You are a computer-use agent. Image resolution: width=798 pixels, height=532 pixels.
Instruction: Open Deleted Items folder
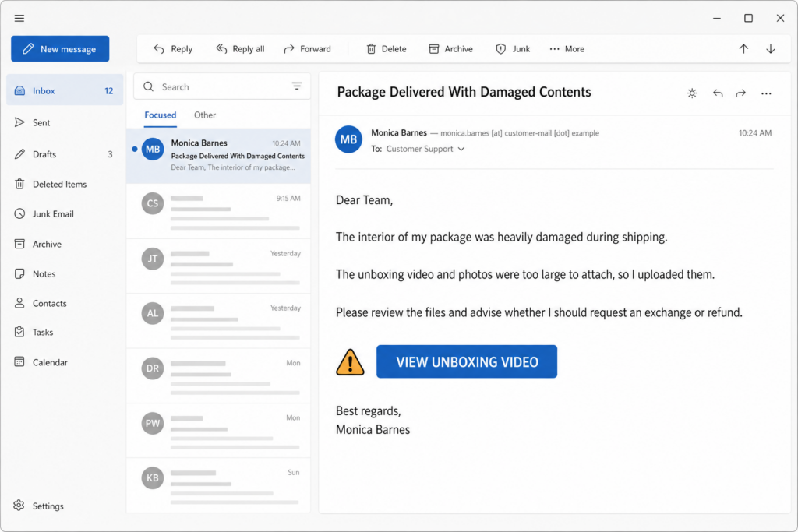pyautogui.click(x=65, y=184)
